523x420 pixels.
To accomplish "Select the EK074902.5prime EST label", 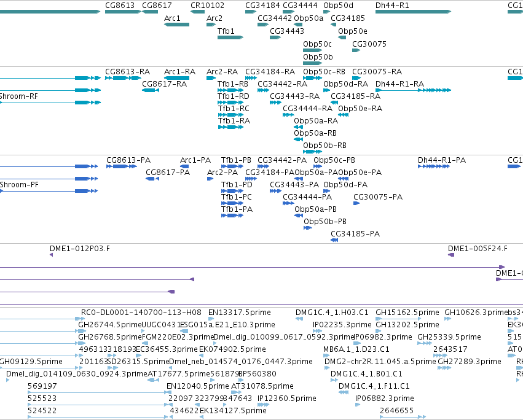I will (232, 349).
